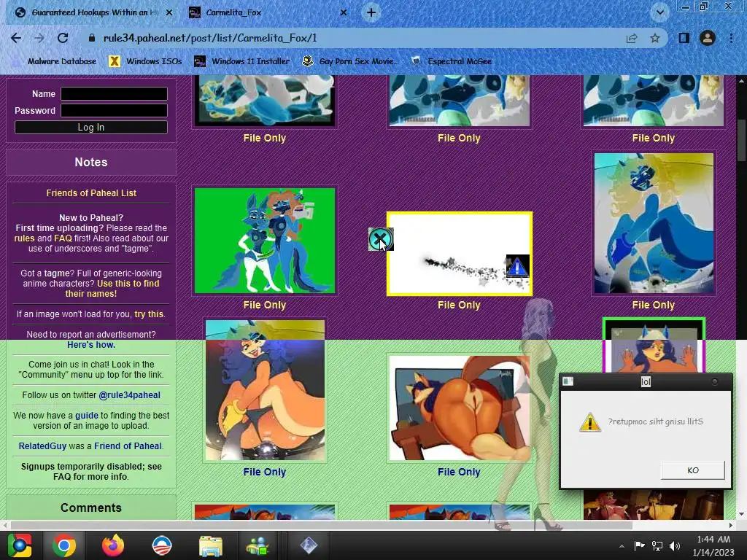Viewport: 747px width, 560px height.
Task: Close the Carmelita_Fox tab
Action: click(344, 12)
